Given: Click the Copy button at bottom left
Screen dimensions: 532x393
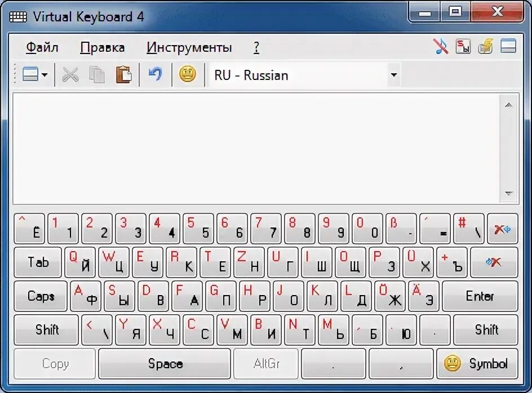Looking at the screenshot, I should [x=54, y=363].
